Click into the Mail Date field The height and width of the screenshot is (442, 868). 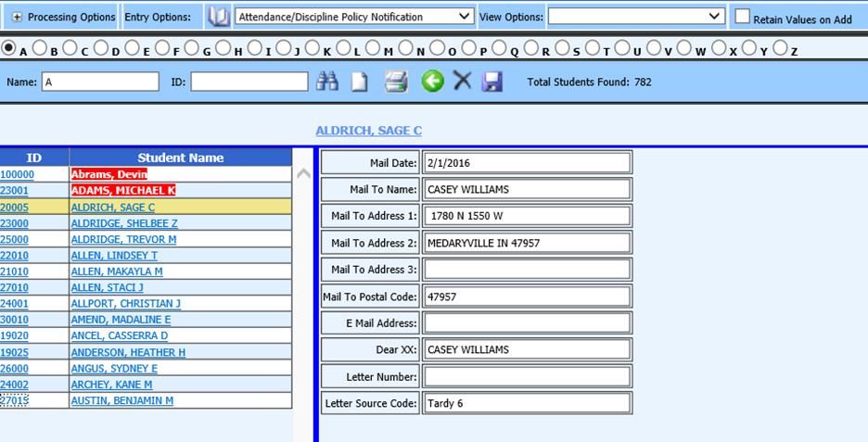coord(527,163)
